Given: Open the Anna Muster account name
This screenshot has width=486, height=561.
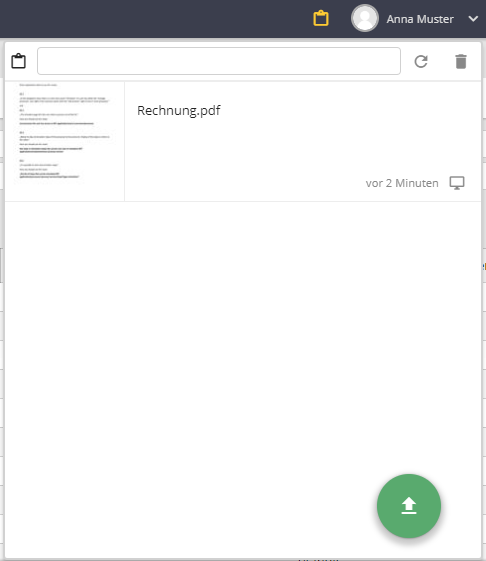Looking at the screenshot, I should pyautogui.click(x=420, y=19).
